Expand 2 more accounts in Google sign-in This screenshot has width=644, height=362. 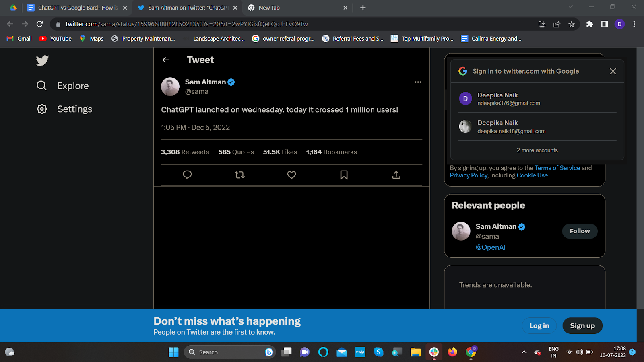[537, 150]
